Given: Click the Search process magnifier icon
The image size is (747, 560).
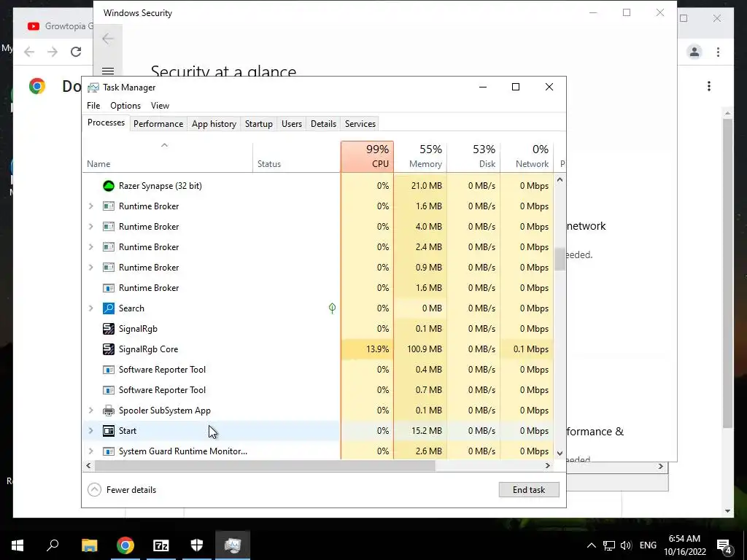Looking at the screenshot, I should 109,308.
